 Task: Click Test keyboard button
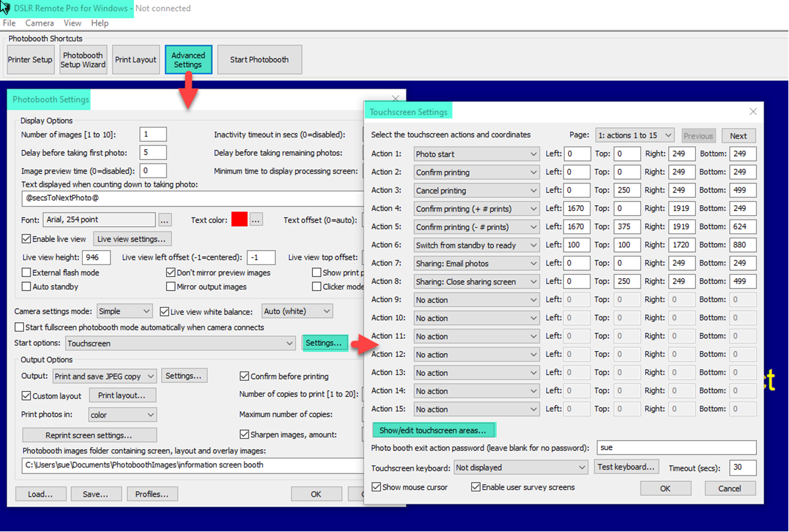626,467
